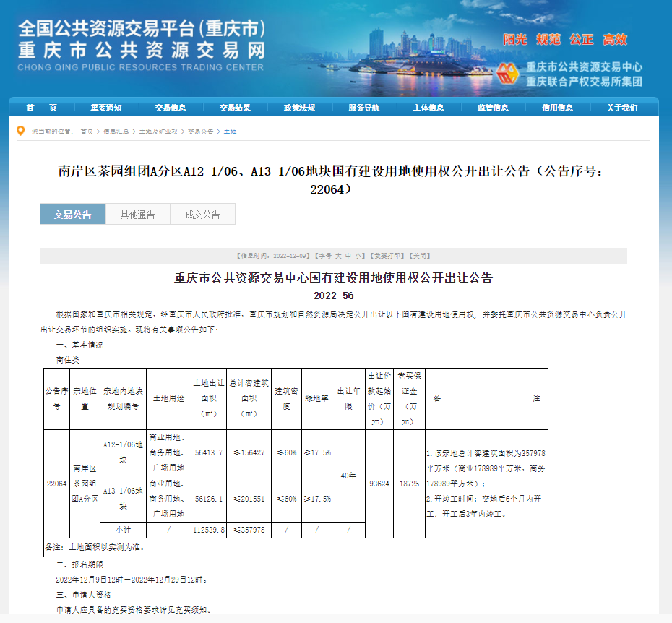Click the registration period date line
Screen dimensions: 672x623
click(x=132, y=580)
